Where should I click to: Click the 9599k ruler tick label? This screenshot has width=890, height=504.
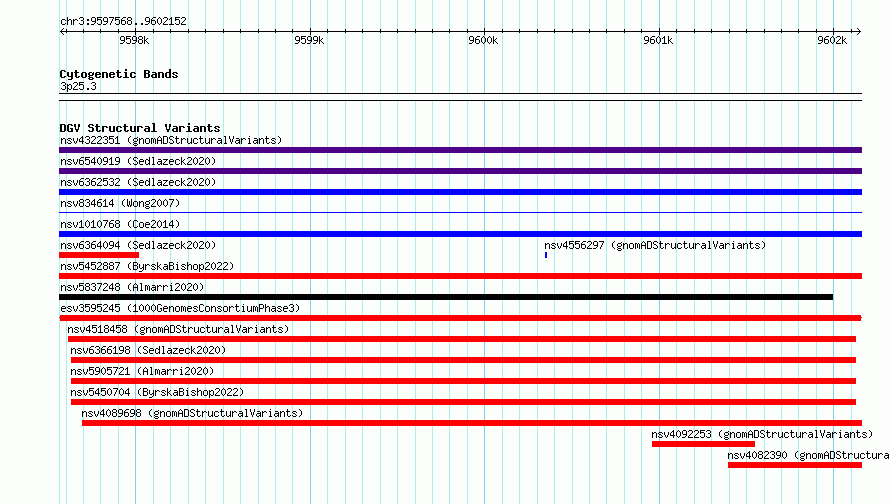click(x=309, y=40)
